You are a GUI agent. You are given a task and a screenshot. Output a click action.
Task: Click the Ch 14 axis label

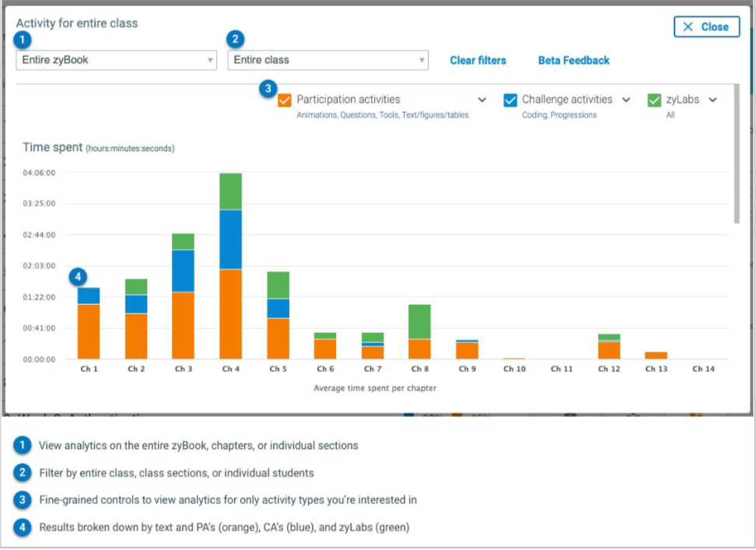click(703, 369)
